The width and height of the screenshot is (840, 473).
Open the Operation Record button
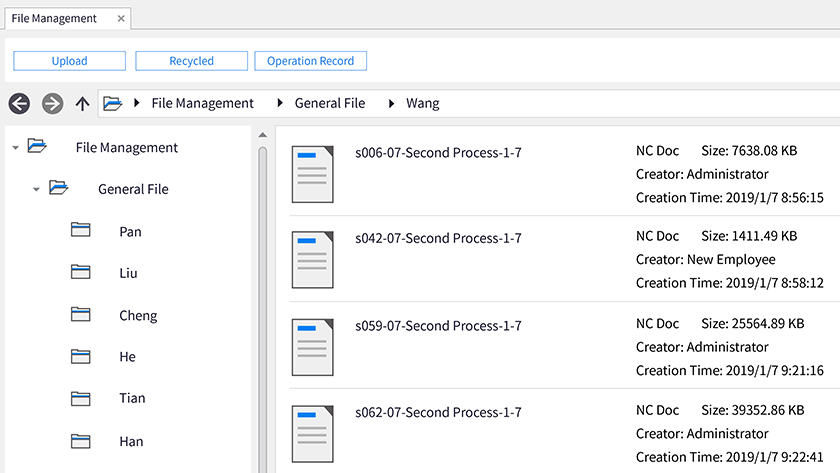311,61
